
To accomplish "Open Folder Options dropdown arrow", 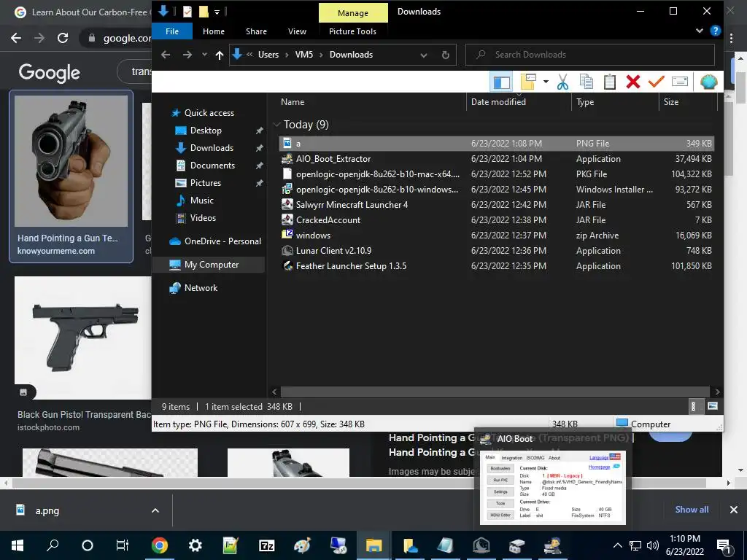I will pyautogui.click(x=546, y=82).
